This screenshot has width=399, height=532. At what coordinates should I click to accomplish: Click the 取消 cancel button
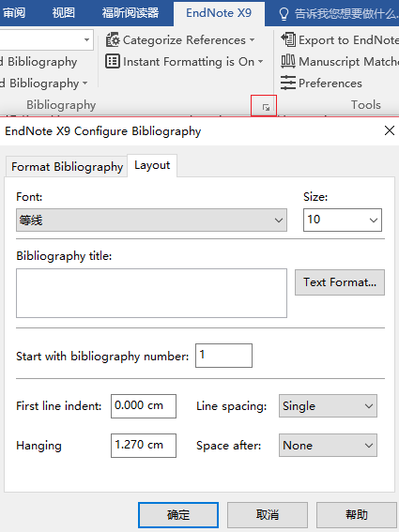point(268,515)
